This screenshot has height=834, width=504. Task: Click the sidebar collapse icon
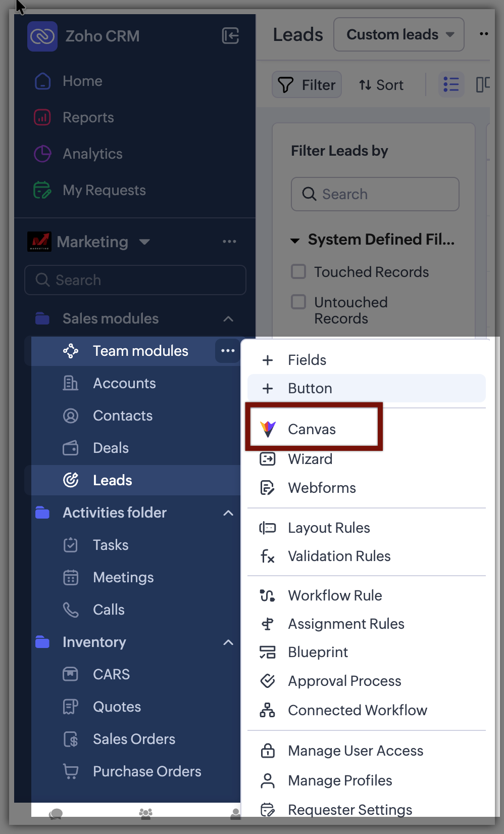[230, 36]
